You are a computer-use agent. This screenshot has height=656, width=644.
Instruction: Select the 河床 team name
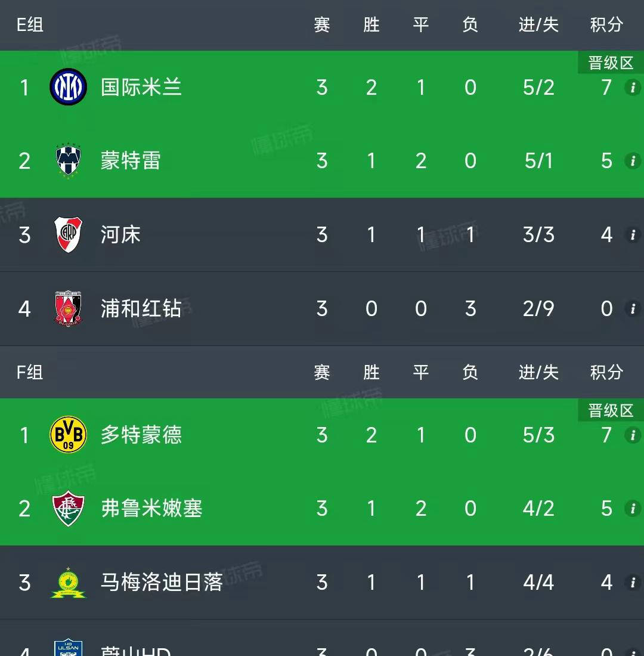120,234
